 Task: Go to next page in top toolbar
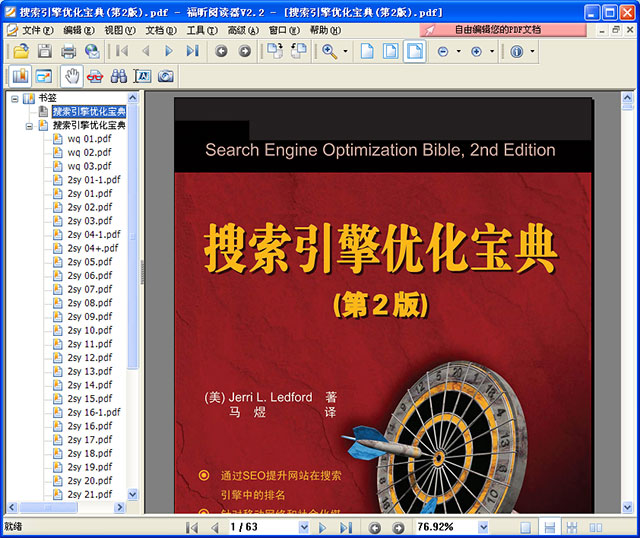[169, 51]
